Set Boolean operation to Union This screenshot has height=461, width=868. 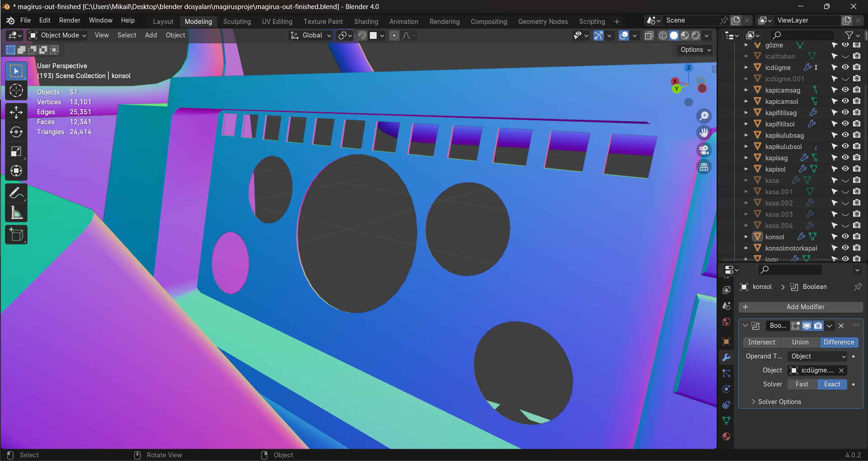tap(800, 342)
